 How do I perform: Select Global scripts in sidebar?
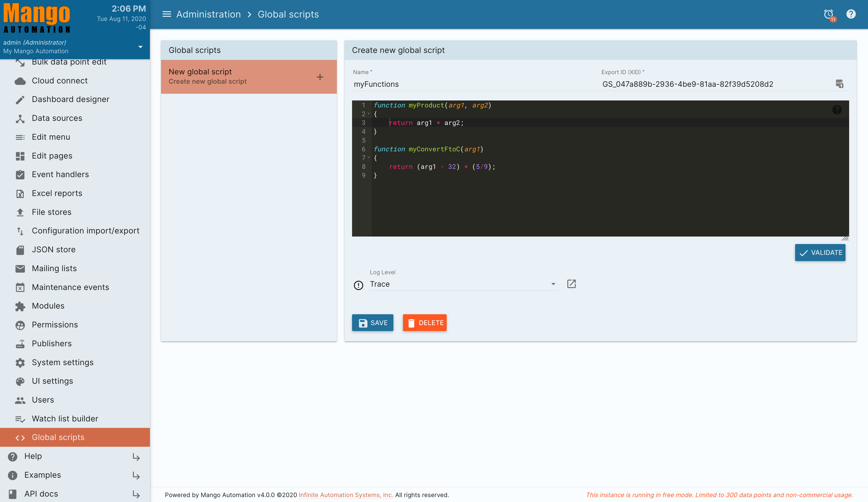pos(75,437)
